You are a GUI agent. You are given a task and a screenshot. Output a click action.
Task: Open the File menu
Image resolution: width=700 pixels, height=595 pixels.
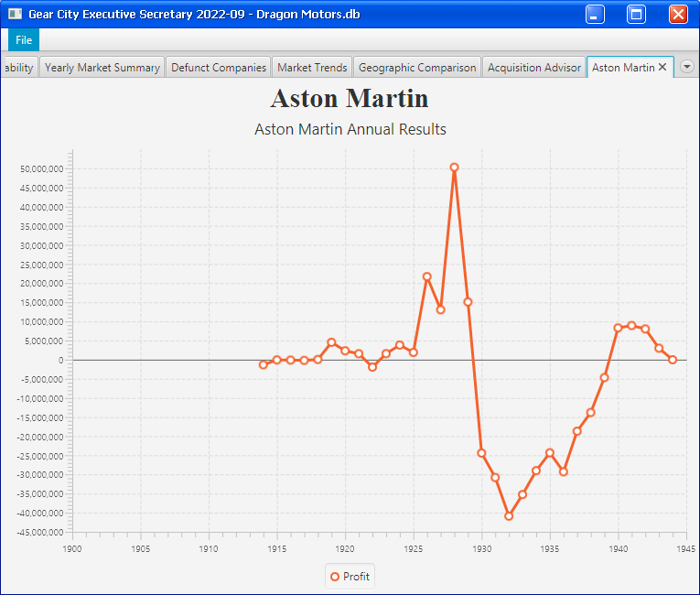24,39
